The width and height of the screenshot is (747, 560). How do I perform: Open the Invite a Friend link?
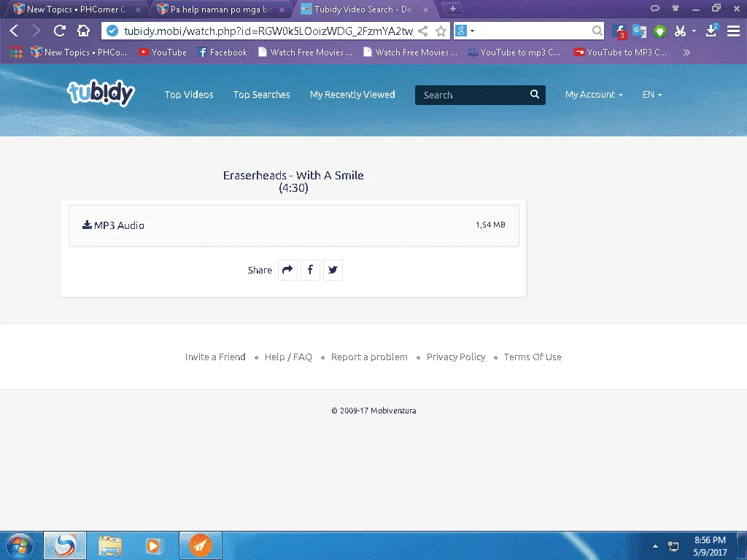215,357
